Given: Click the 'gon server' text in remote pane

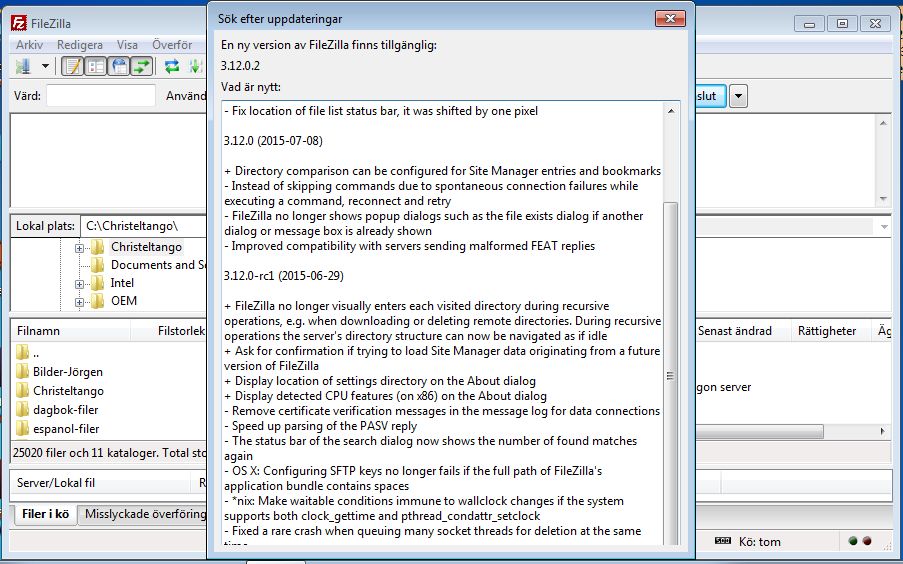Looking at the screenshot, I should coord(724,387).
